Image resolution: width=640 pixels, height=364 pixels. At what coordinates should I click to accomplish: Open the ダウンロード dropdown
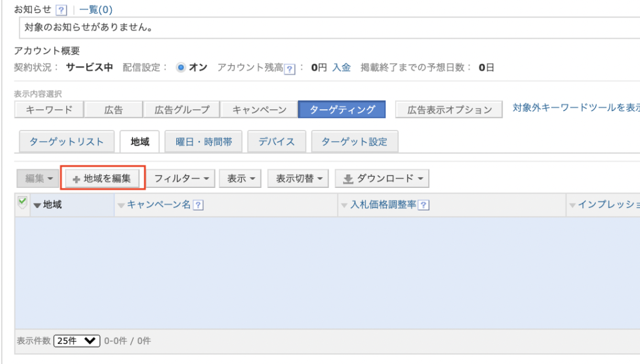(381, 179)
